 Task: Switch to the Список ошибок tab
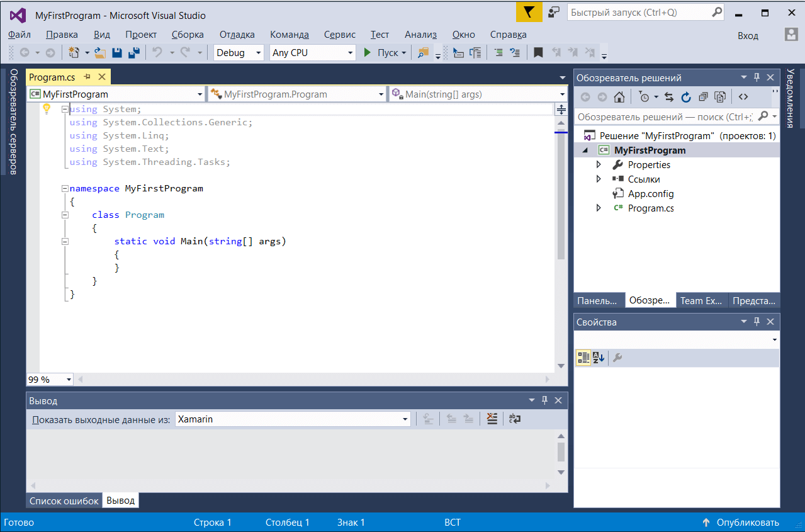click(x=64, y=501)
